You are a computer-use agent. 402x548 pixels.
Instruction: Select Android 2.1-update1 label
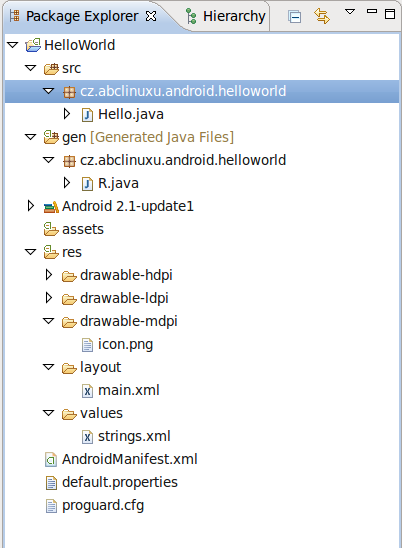coord(128,206)
